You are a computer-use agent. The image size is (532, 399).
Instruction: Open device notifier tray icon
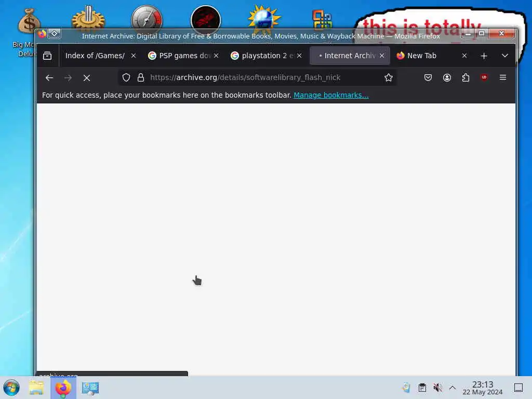406,388
